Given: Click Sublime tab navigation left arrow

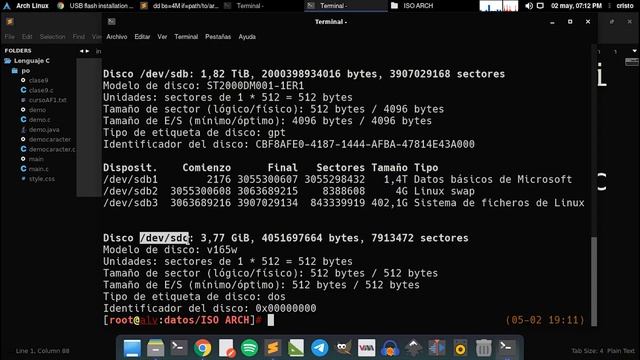Looking at the screenshot, I should click(82, 51).
